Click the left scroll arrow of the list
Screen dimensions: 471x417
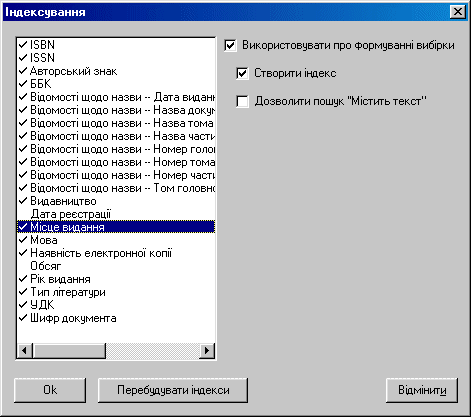[x=25, y=351]
